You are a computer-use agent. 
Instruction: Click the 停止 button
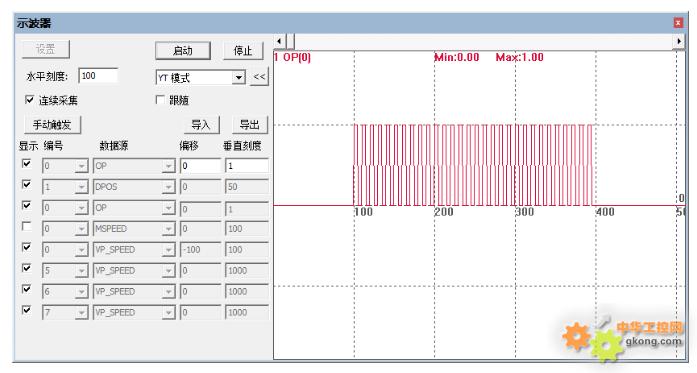[x=243, y=51]
